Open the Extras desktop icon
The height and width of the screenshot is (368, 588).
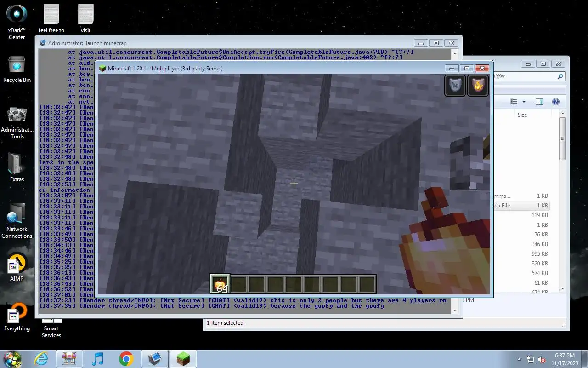(17, 167)
